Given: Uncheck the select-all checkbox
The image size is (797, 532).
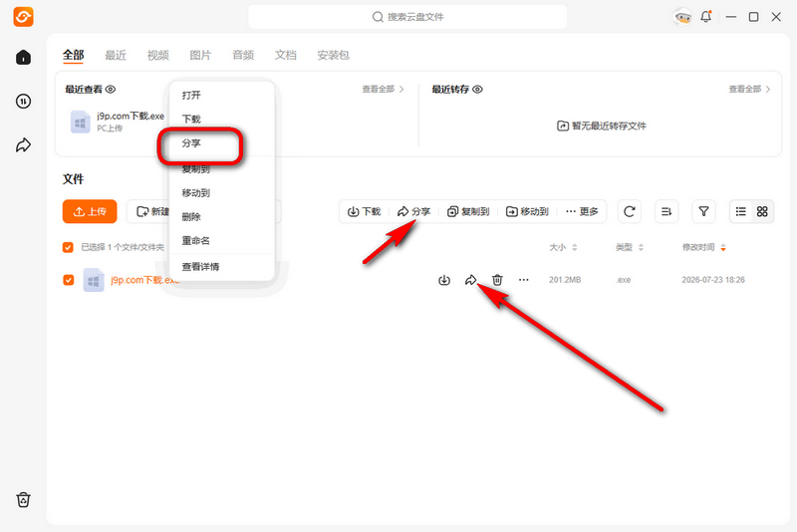Looking at the screenshot, I should [68, 247].
